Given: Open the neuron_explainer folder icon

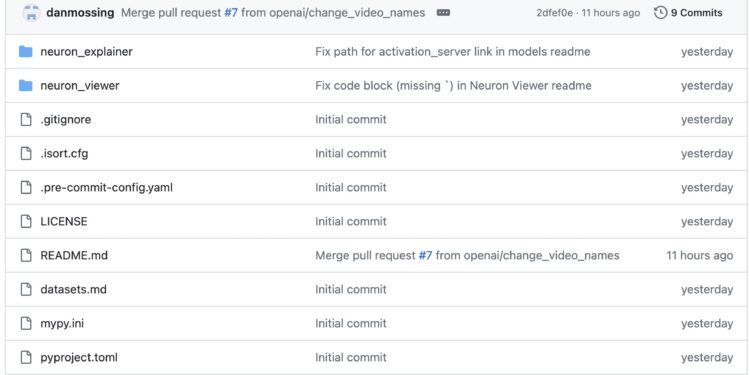Looking at the screenshot, I should click(25, 51).
